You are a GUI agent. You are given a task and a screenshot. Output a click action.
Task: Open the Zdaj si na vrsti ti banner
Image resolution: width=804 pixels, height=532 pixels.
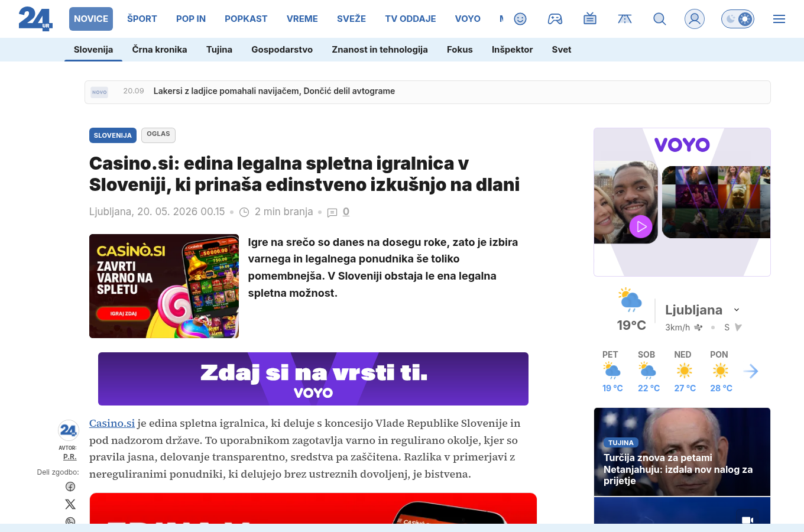pyautogui.click(x=313, y=379)
